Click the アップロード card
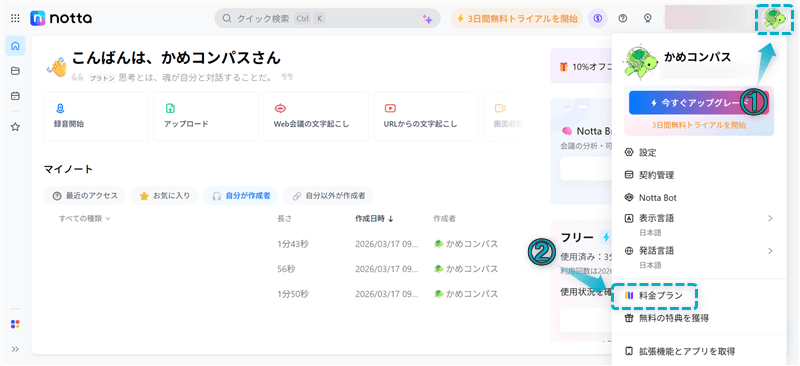 click(206, 116)
